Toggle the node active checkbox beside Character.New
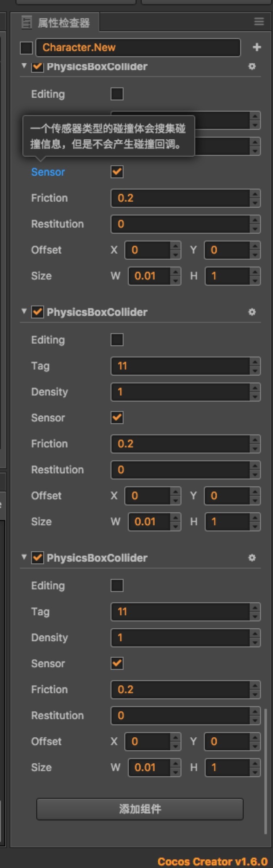The height and width of the screenshot is (868, 273). pos(26,48)
